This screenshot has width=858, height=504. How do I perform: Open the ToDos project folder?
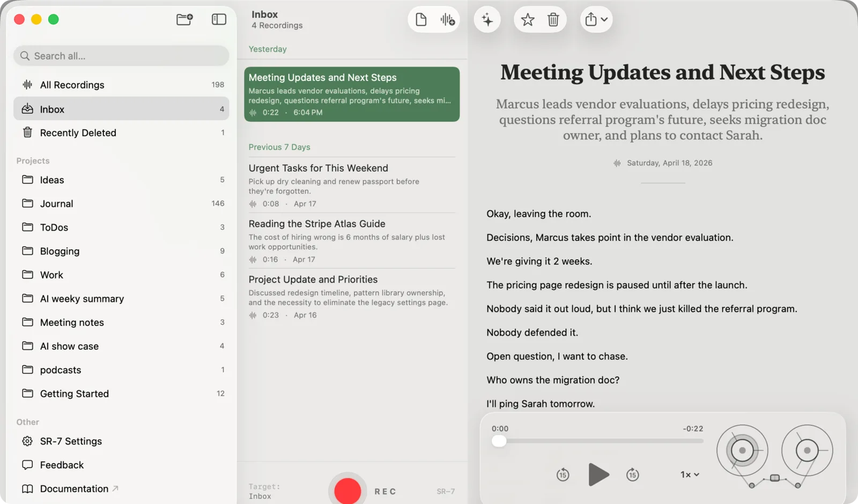[x=121, y=227]
